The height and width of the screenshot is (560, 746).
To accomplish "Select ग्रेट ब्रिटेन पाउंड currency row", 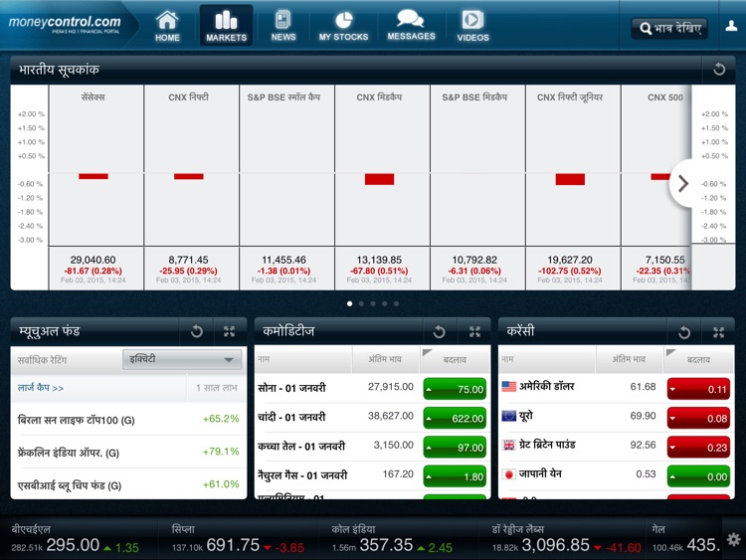I will point(616,447).
